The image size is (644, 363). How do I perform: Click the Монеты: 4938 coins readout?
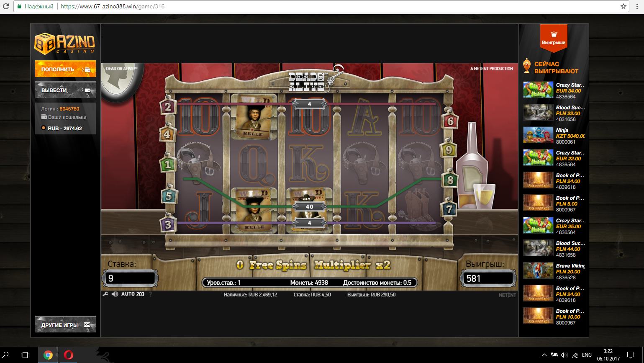point(309,283)
